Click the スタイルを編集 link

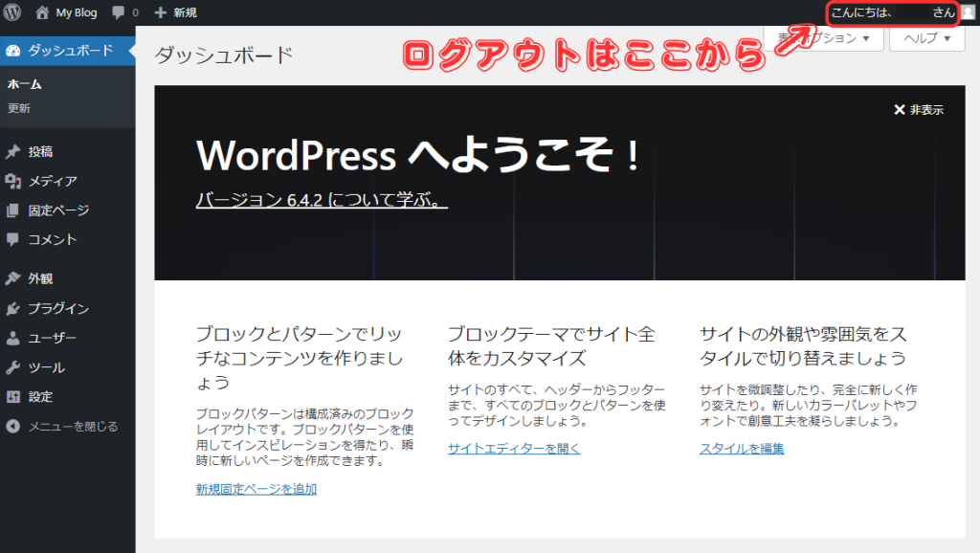click(742, 448)
